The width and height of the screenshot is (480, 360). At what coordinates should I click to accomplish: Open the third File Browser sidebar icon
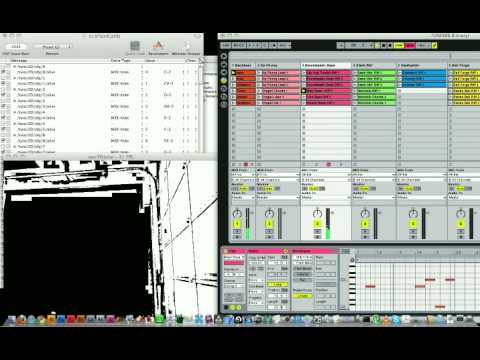tap(224, 97)
